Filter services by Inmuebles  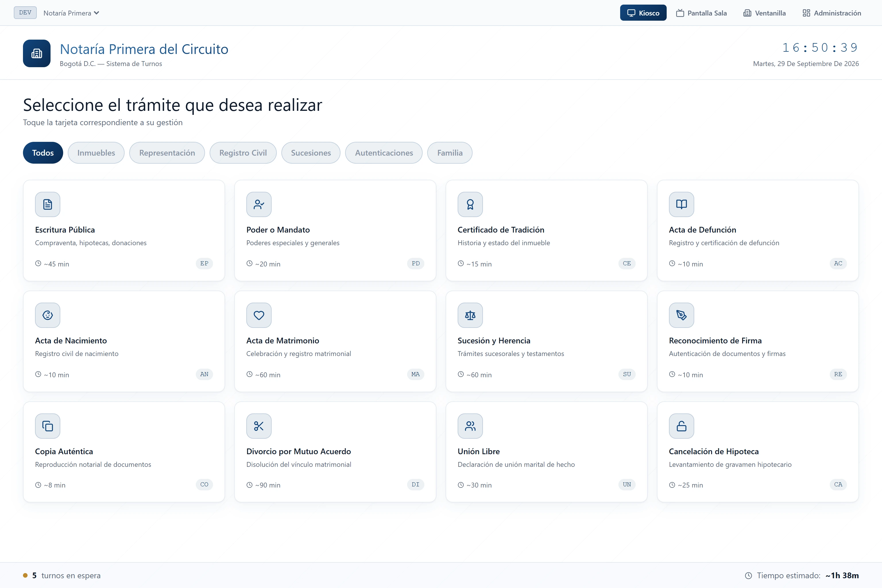[x=96, y=153]
